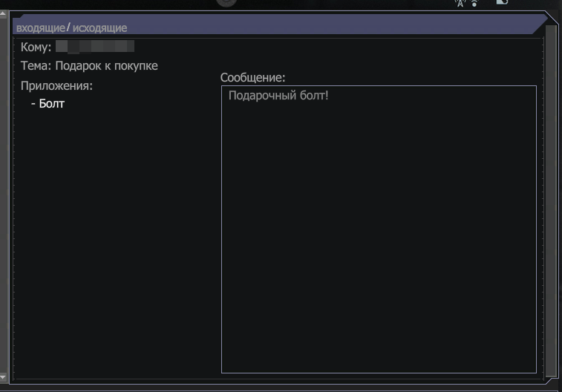Click the radio antenna icon at top
Screen dimensions: 562x392
click(460, 3)
